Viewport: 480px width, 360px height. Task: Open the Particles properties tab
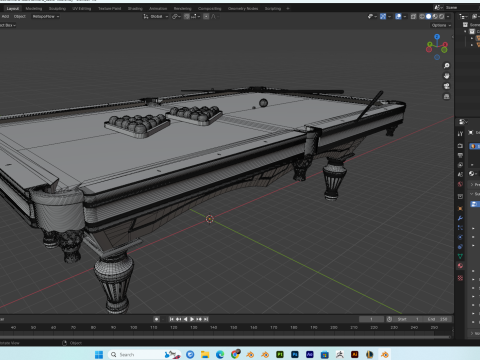[x=460, y=227]
